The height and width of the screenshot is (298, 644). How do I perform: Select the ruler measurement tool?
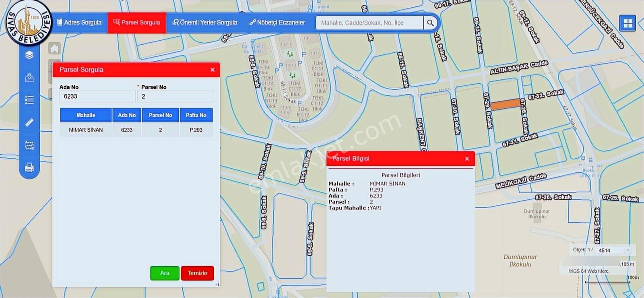click(29, 122)
